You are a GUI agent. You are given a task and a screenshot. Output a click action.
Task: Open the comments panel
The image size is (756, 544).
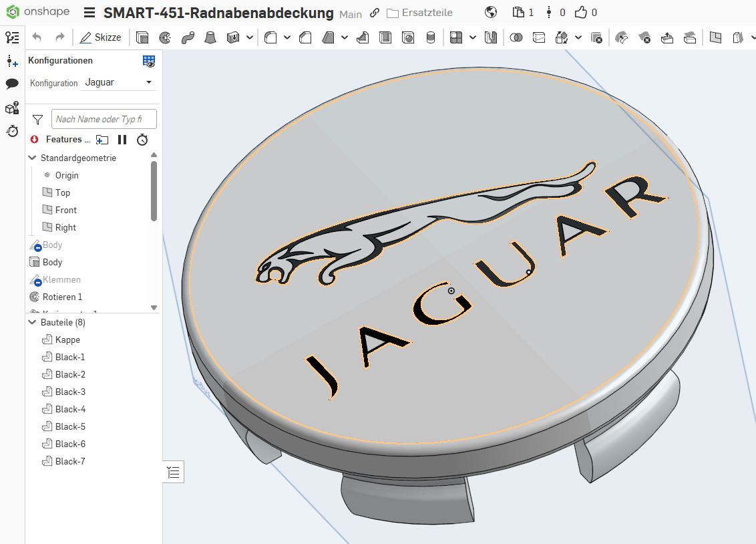tap(12, 84)
